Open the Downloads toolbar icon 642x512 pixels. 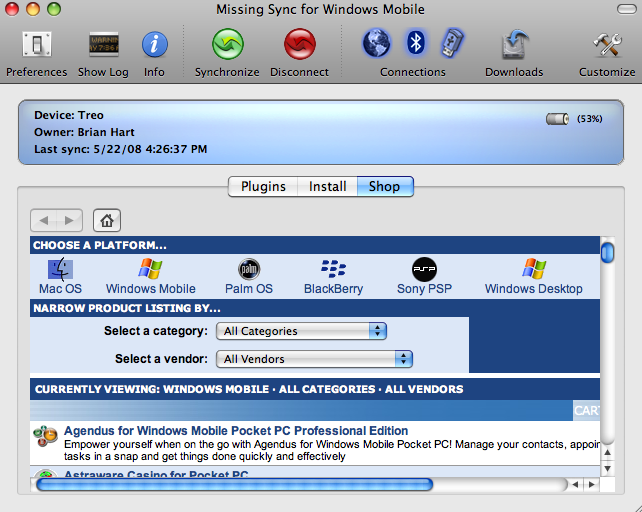point(514,46)
